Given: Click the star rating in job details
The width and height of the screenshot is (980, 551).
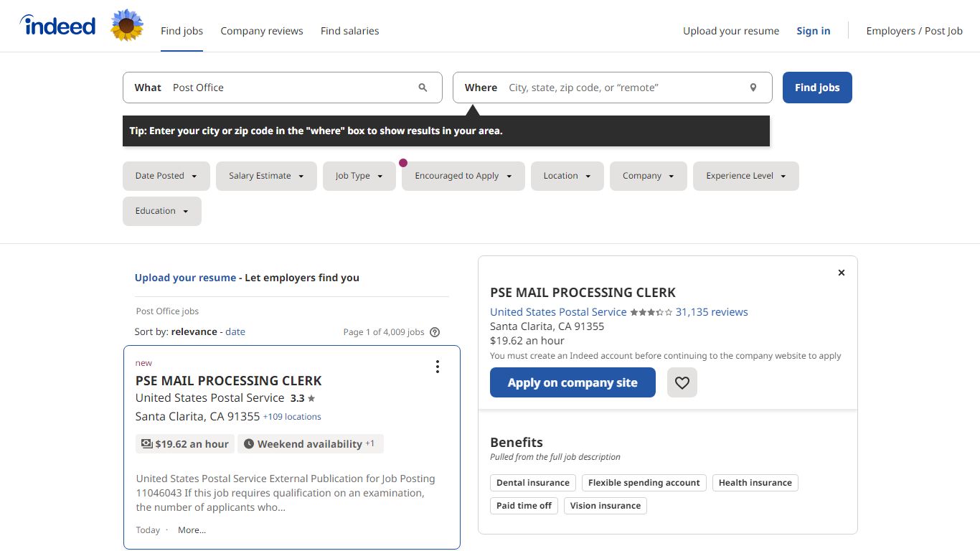Looking at the screenshot, I should [651, 312].
